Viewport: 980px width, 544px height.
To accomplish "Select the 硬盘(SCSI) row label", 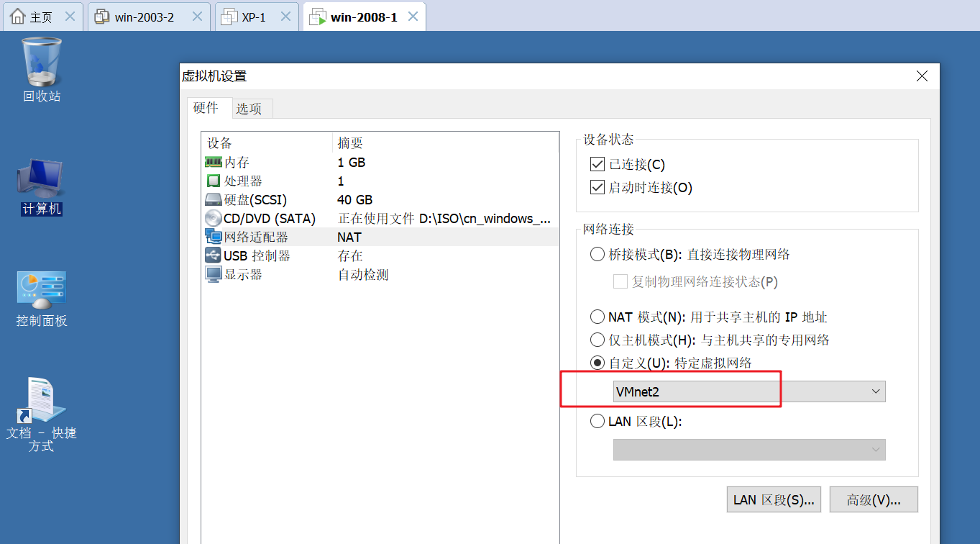I will (255, 200).
